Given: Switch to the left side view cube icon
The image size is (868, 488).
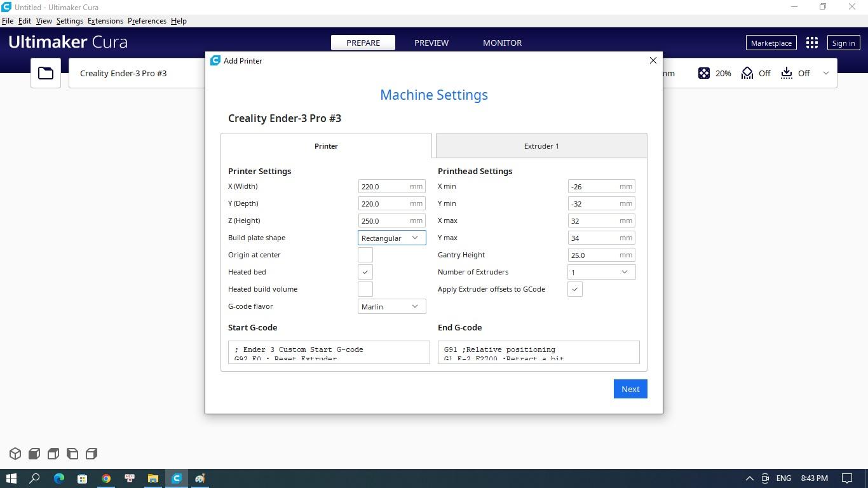Looking at the screenshot, I should pyautogui.click(x=72, y=454).
